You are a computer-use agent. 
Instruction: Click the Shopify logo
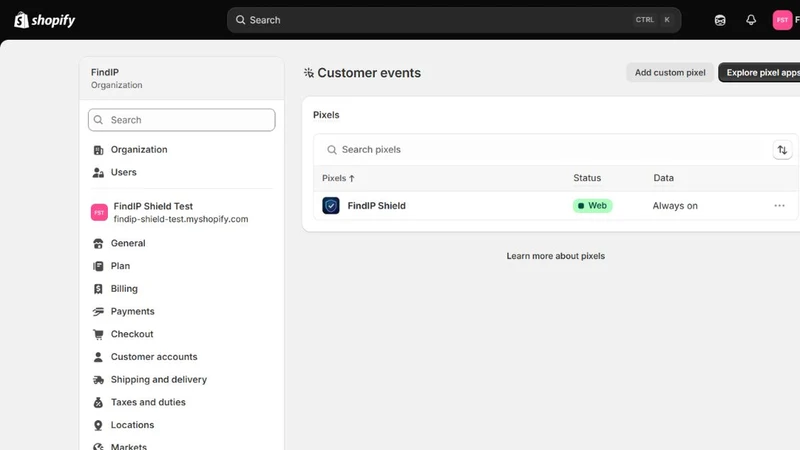tap(44, 20)
